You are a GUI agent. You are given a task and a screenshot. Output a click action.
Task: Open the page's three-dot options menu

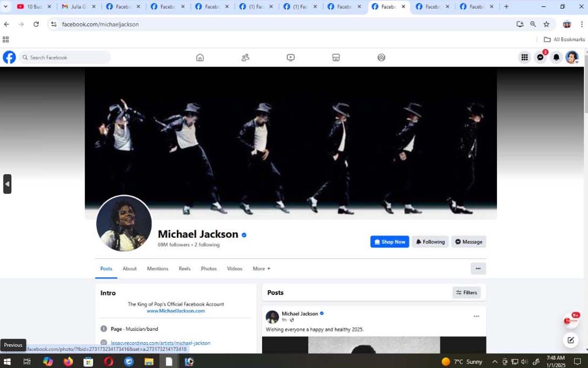(478, 269)
